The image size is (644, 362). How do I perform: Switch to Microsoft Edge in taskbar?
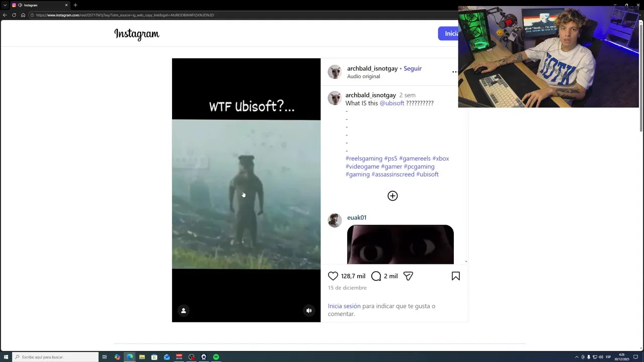pyautogui.click(x=130, y=357)
